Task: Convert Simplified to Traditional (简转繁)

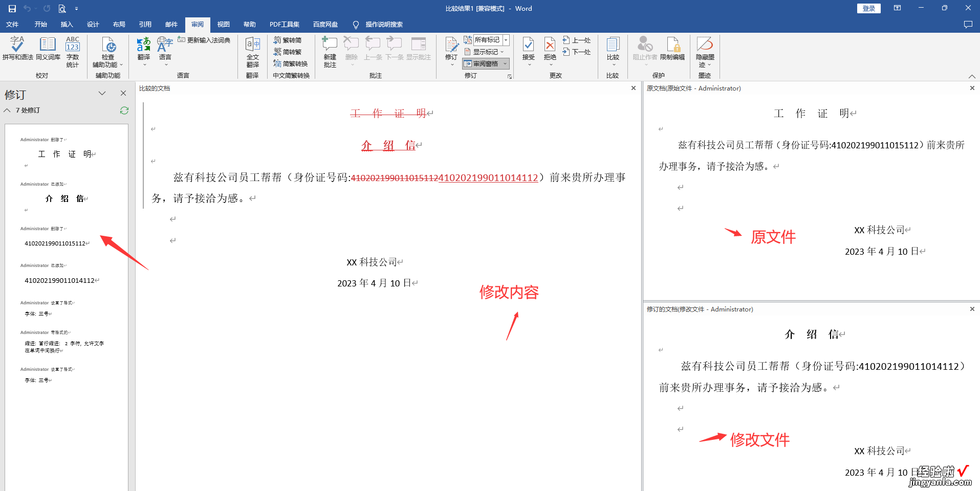Action: pyautogui.click(x=288, y=52)
